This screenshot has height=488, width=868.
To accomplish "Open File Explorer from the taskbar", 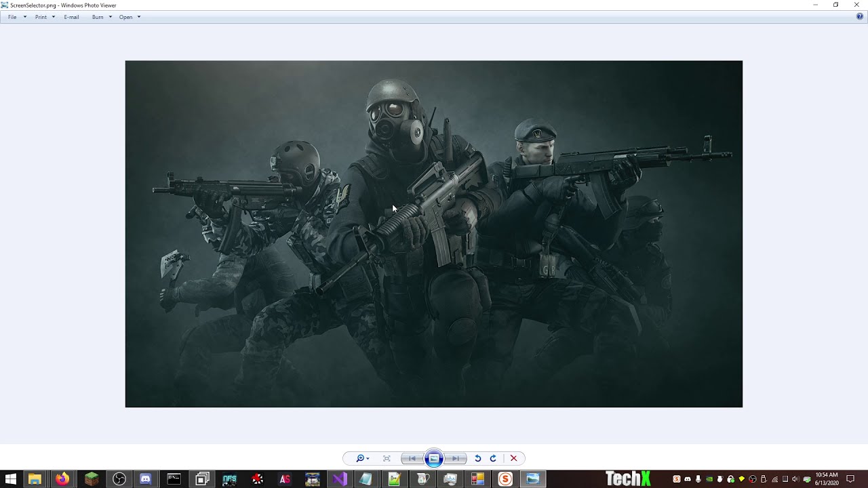I will tap(35, 479).
